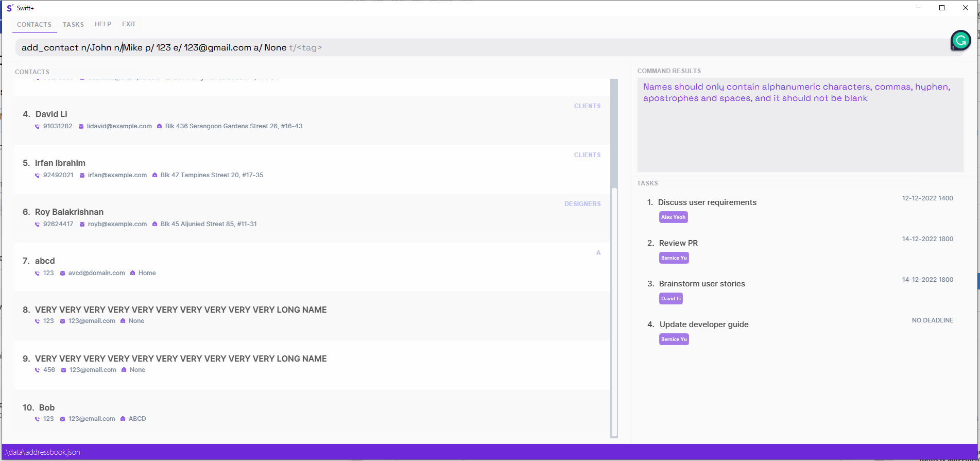Click the EXIT menu item

pyautogui.click(x=129, y=24)
